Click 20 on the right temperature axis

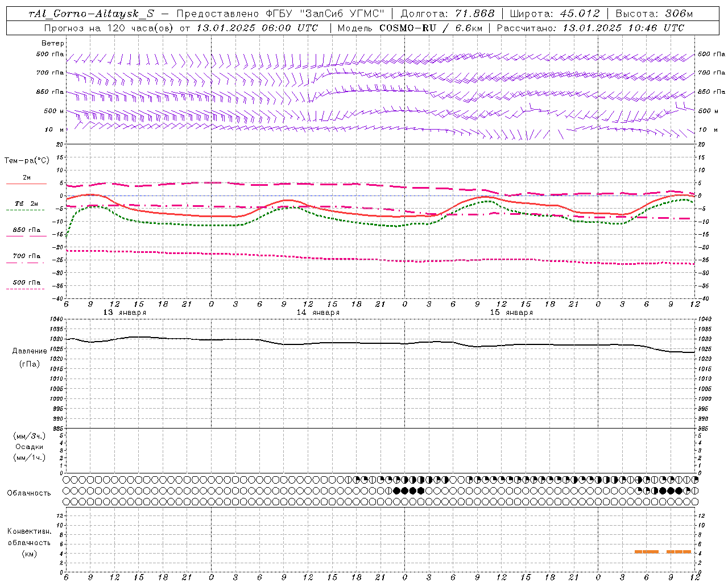tap(701, 144)
